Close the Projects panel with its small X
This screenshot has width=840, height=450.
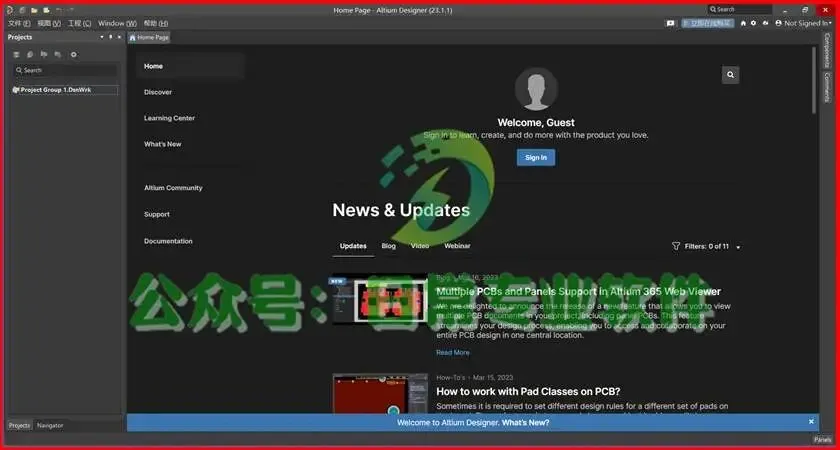point(119,37)
